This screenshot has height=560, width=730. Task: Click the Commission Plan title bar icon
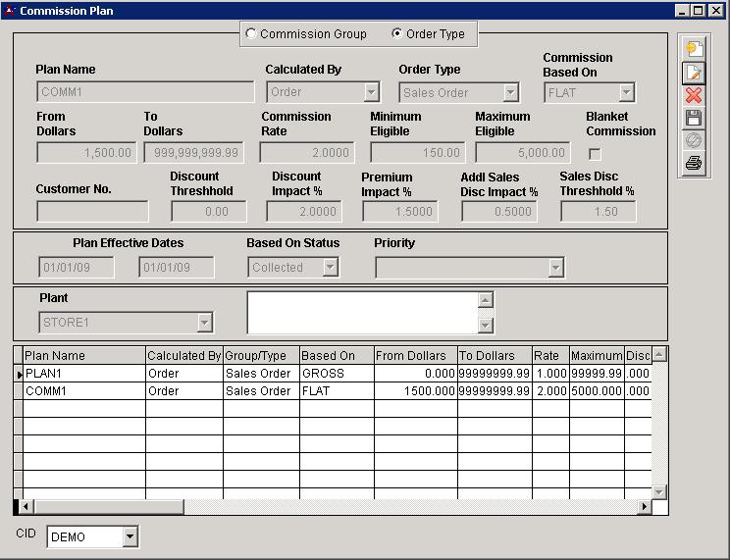[x=10, y=11]
